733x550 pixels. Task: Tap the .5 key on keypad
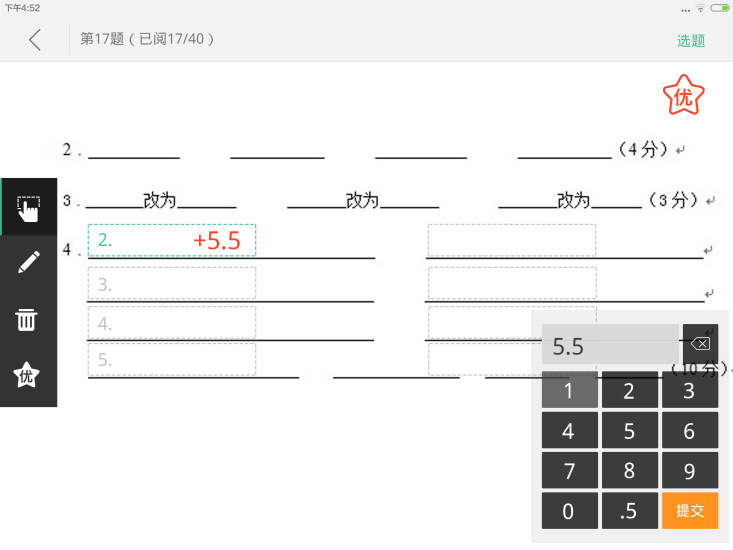tap(629, 510)
